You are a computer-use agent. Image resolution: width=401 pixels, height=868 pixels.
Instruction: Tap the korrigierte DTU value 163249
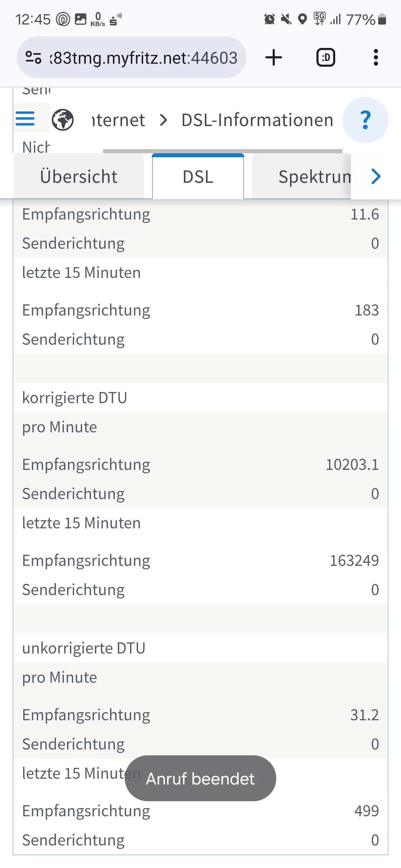coord(354,561)
